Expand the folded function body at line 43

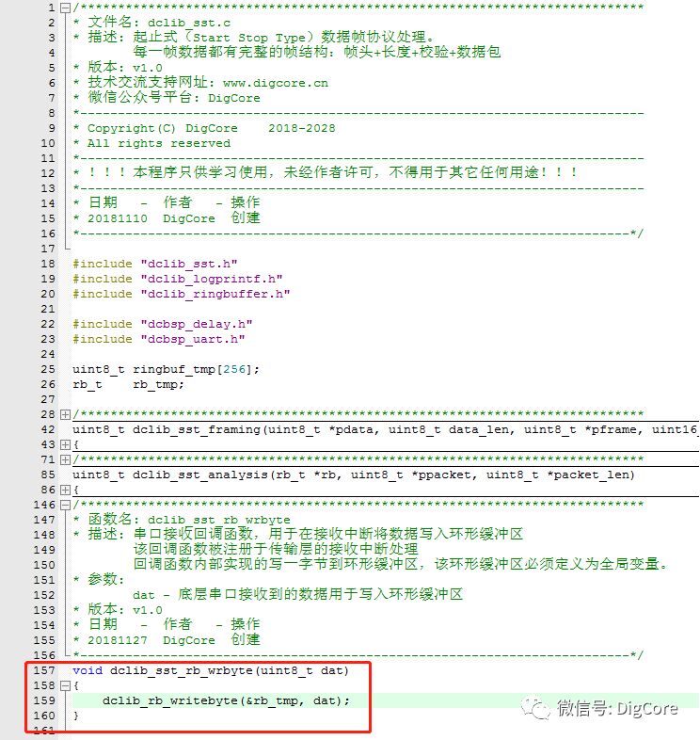(x=66, y=444)
